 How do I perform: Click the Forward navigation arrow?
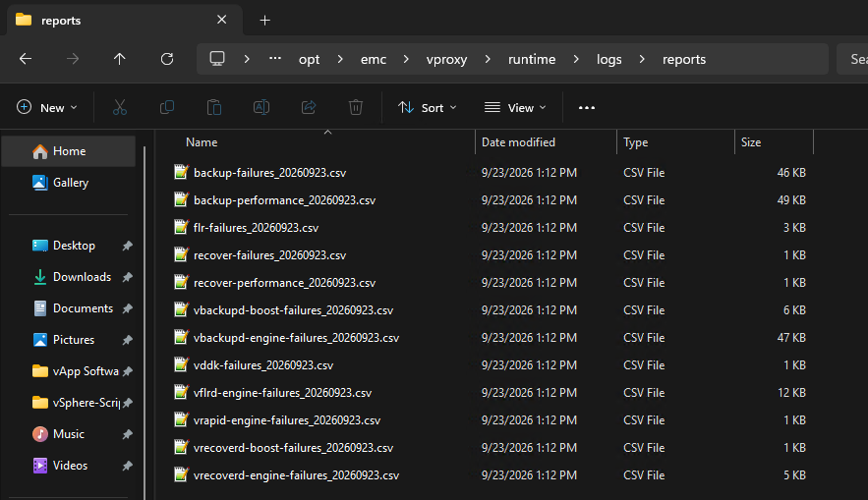(73, 59)
